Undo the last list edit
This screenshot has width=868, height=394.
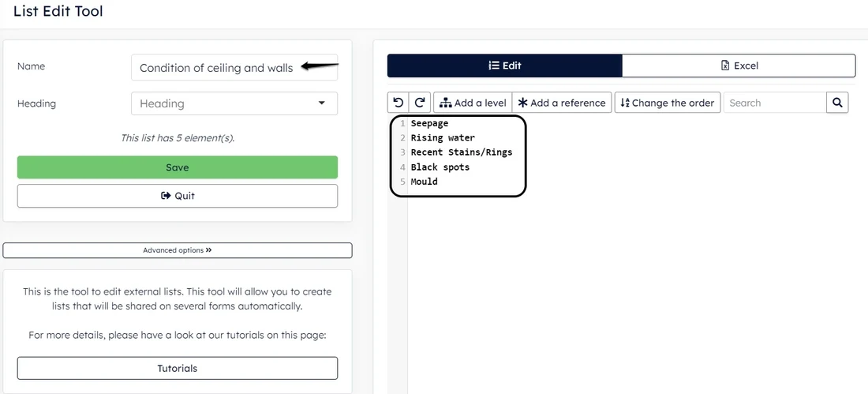[x=398, y=103]
